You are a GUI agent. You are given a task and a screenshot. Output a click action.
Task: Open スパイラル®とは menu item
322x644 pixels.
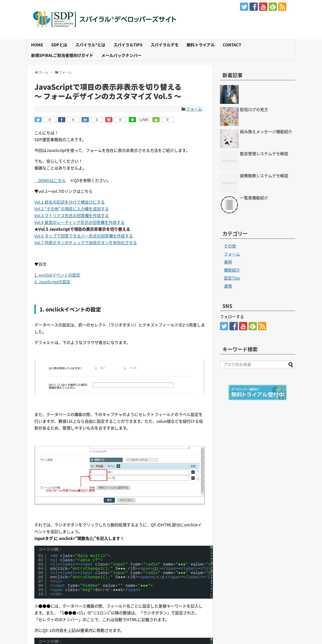coord(90,45)
